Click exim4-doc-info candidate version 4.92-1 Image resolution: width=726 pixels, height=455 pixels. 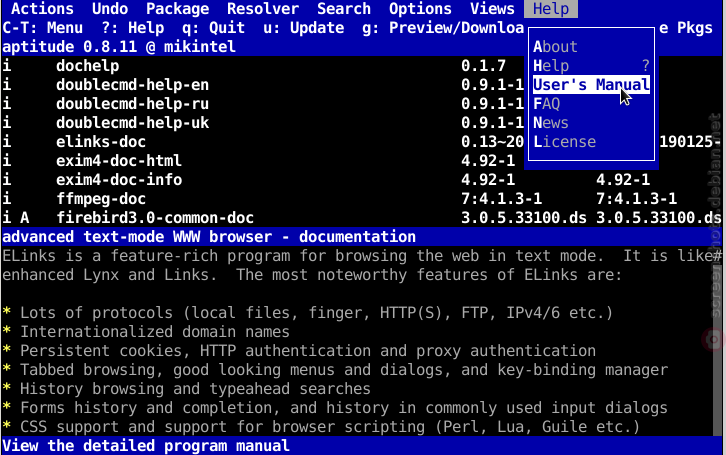(623, 180)
